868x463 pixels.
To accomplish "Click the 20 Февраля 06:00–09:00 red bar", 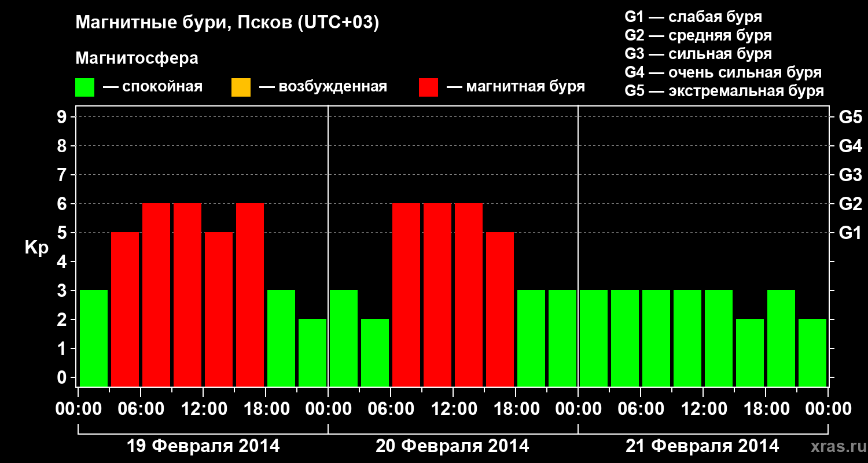I will click(406, 295).
